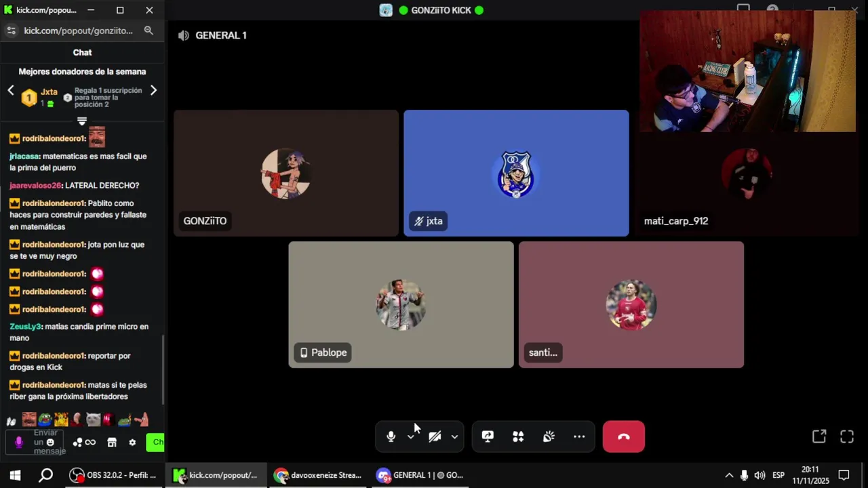Click the zoom magnifier in address bar
The image size is (868, 488).
click(149, 30)
